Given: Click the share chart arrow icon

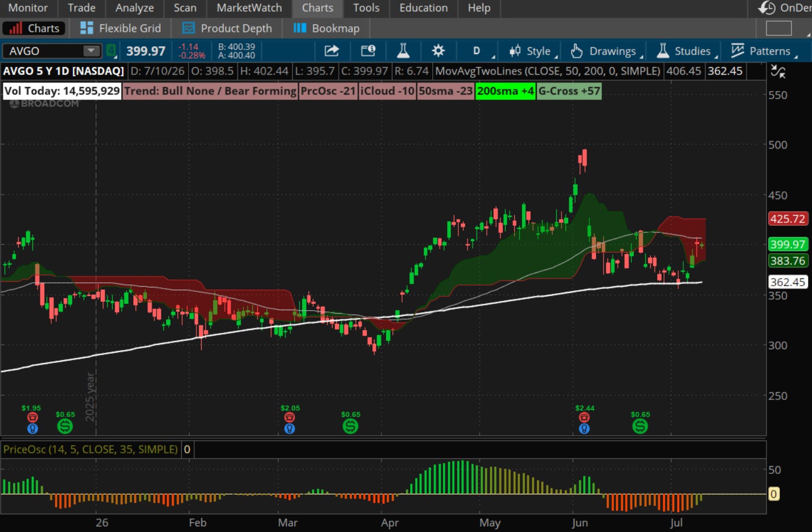Looking at the screenshot, I should 331,51.
